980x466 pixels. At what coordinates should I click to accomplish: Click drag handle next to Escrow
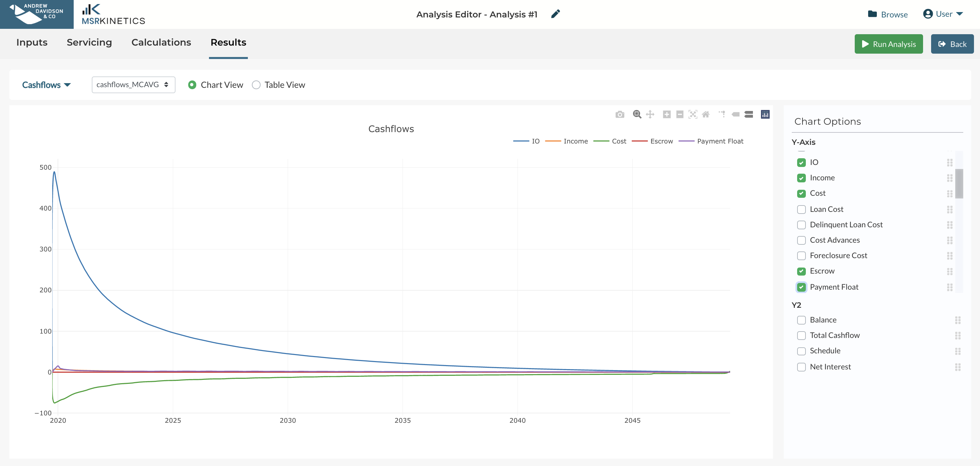(950, 272)
